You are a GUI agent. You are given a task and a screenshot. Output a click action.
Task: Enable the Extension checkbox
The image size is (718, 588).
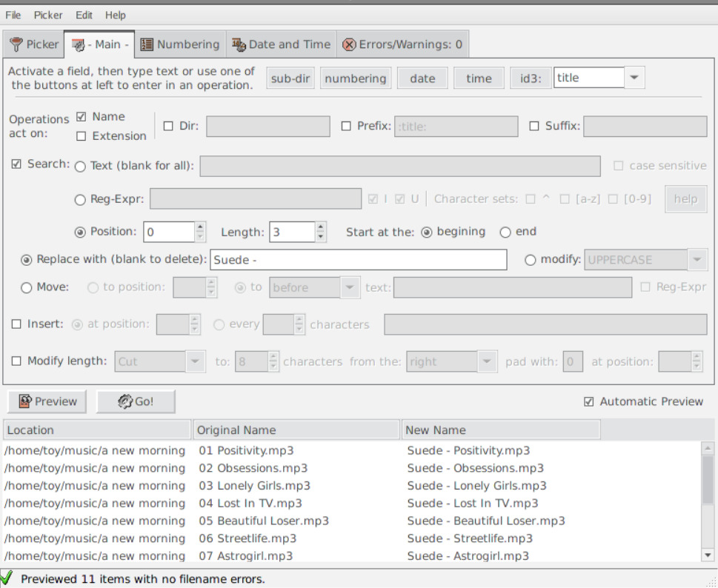[x=81, y=136]
